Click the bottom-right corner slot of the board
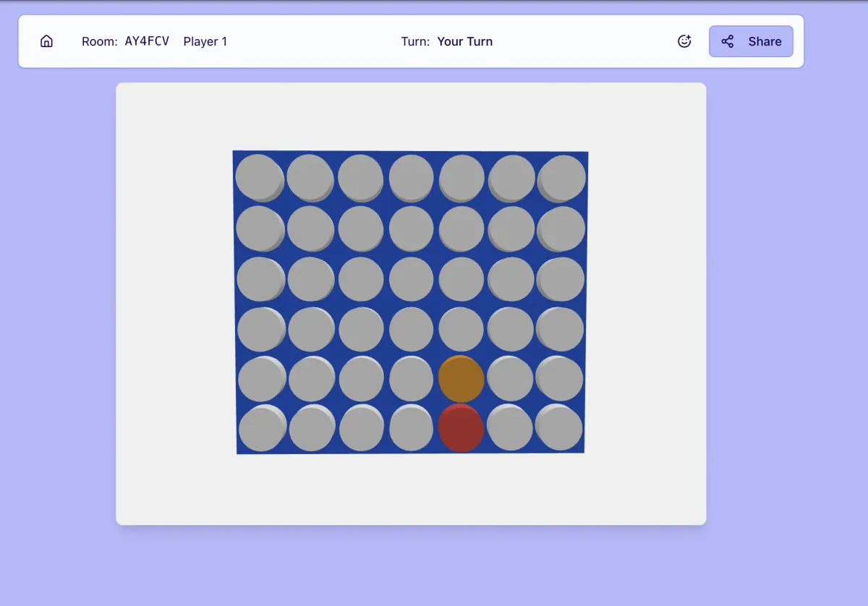 click(x=559, y=427)
